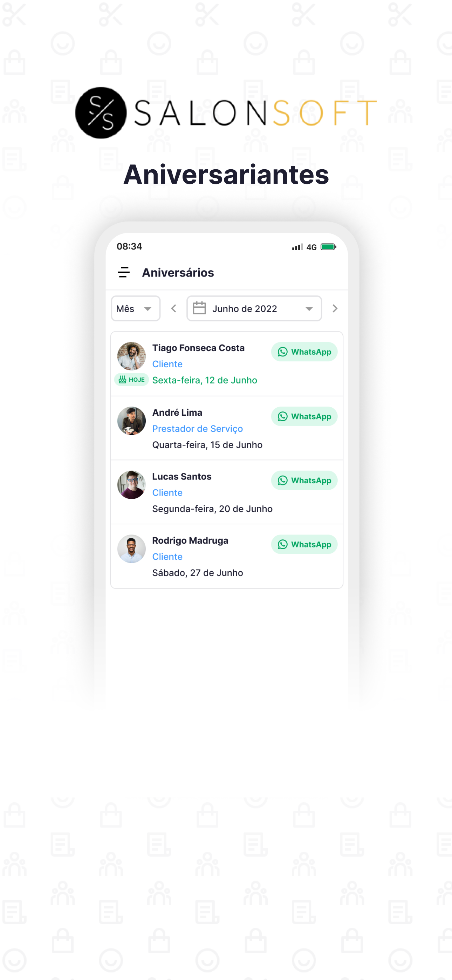The image size is (452, 980).
Task: Message André Lima via WhatsApp
Action: [304, 417]
